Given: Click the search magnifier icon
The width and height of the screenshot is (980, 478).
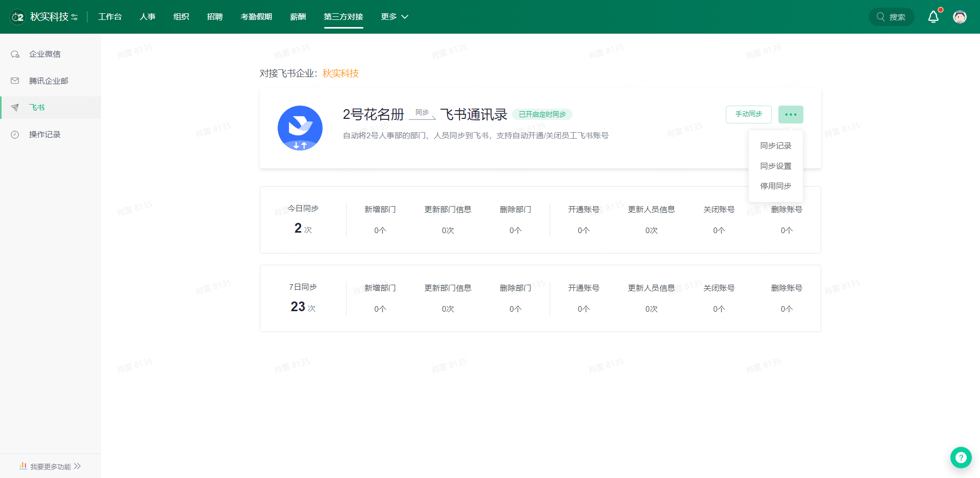Looking at the screenshot, I should click(x=880, y=17).
